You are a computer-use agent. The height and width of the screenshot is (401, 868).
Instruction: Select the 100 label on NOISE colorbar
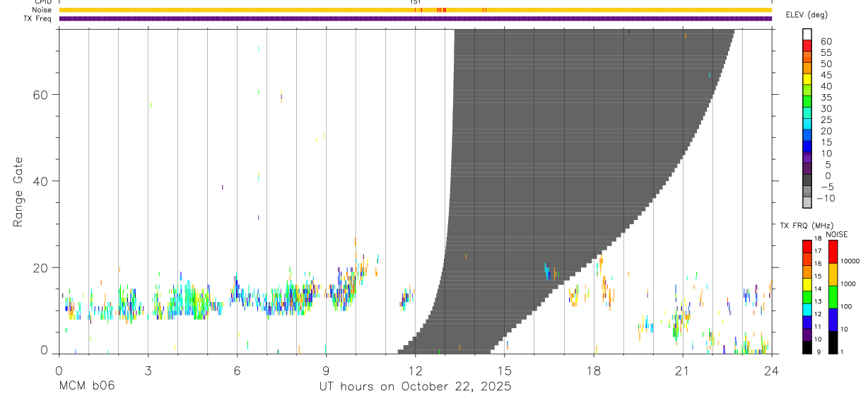pyautogui.click(x=847, y=307)
